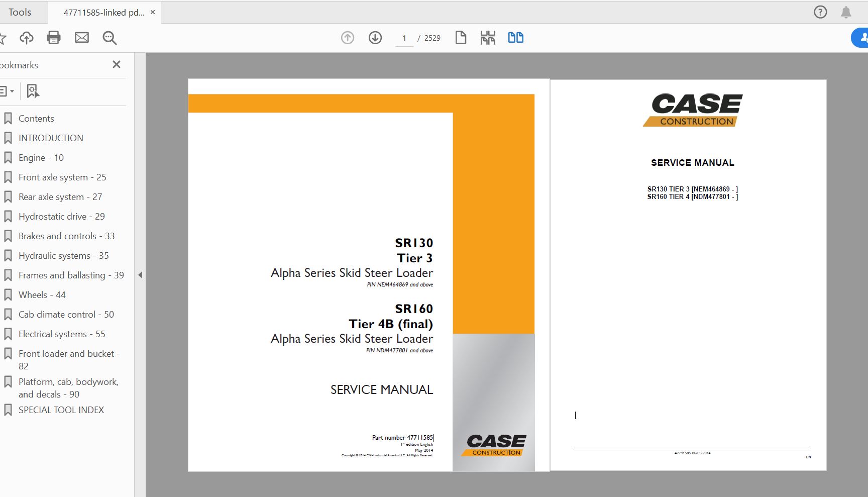The image size is (868, 497).
Task: Open the Contents bookmark
Action: [36, 119]
